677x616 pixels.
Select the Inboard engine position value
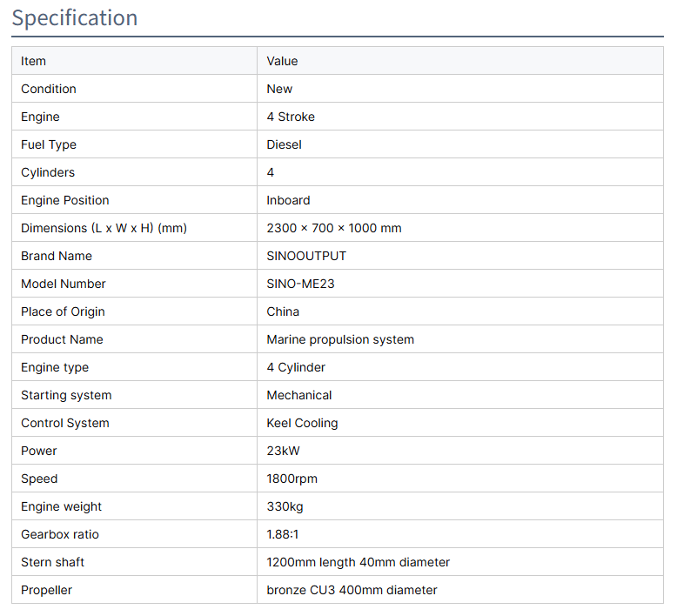[288, 200]
